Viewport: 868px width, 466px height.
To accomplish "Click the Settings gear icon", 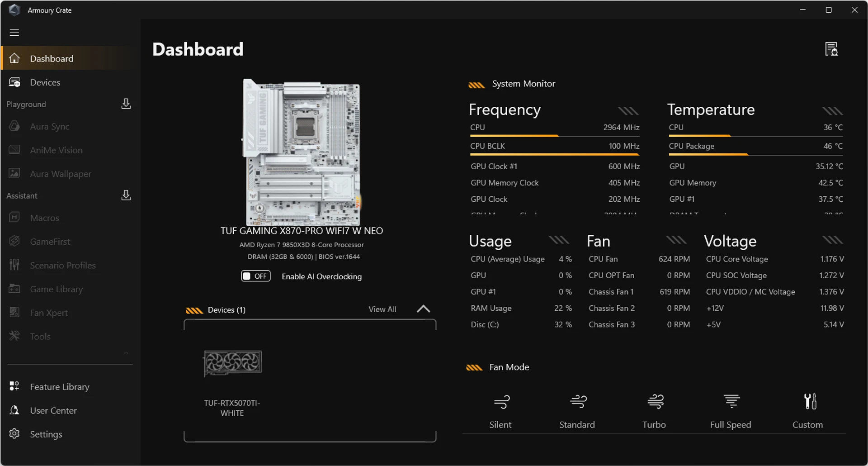I will (14, 433).
